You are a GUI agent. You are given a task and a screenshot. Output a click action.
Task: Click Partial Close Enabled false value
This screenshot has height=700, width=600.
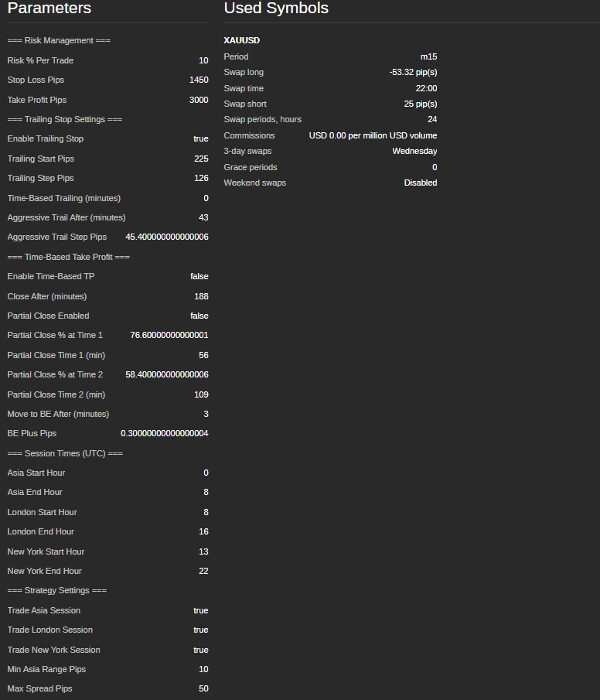pyautogui.click(x=199, y=316)
